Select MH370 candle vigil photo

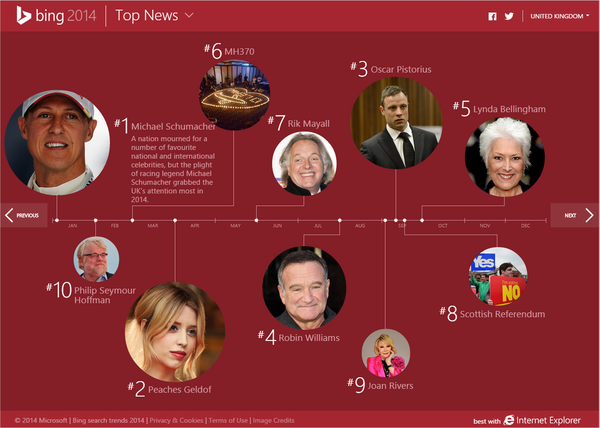pyautogui.click(x=234, y=95)
